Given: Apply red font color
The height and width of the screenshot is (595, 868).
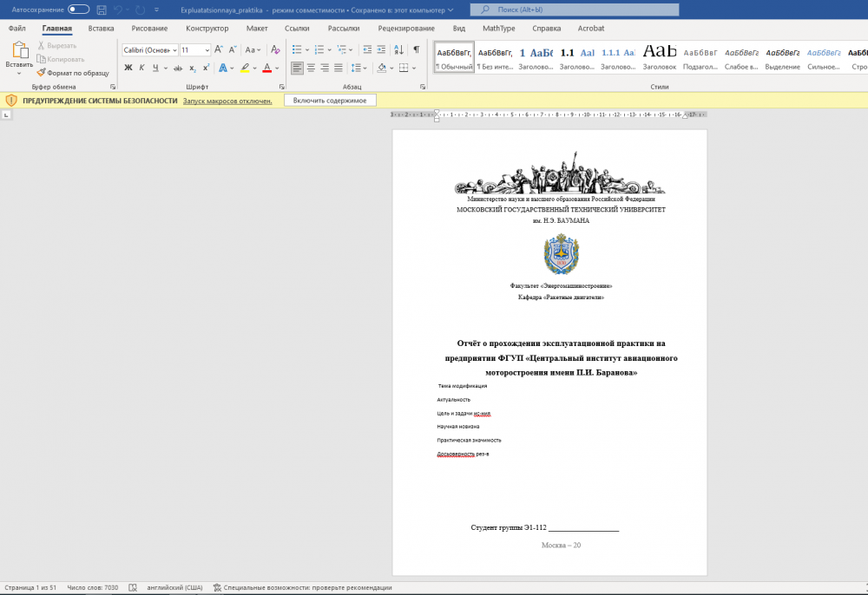Looking at the screenshot, I should pos(266,68).
